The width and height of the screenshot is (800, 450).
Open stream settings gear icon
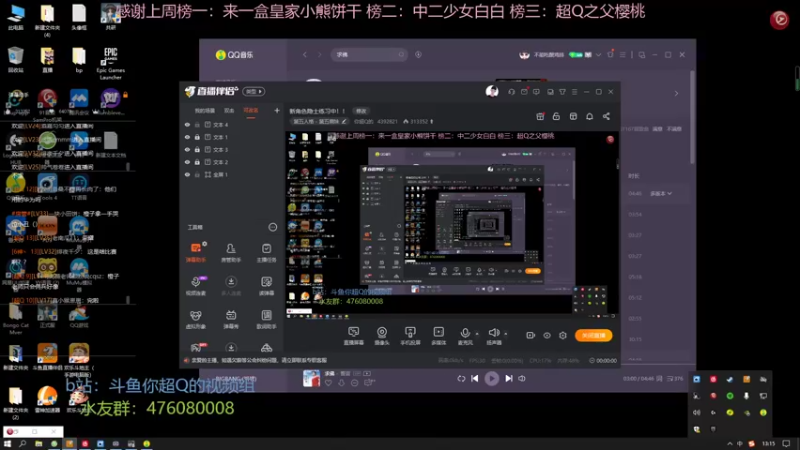coord(563,335)
